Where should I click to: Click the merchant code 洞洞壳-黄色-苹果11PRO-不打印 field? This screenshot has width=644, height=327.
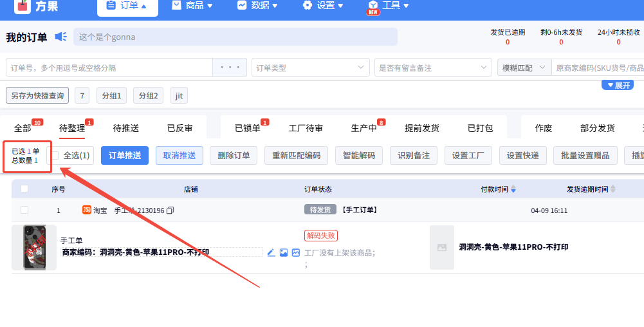click(x=161, y=252)
